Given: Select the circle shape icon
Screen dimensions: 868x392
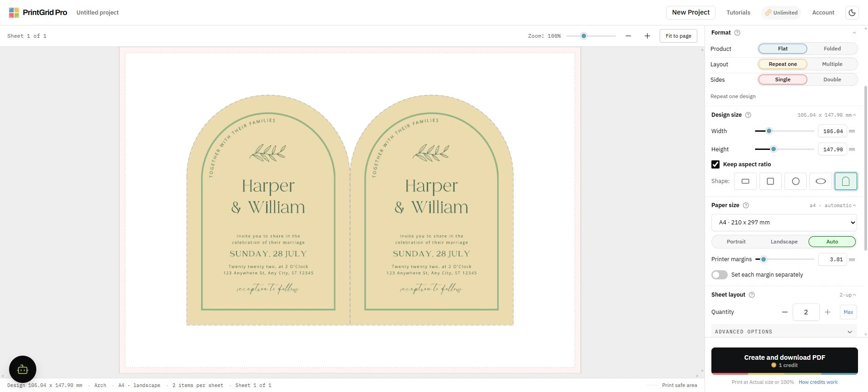Looking at the screenshot, I should [796, 181].
